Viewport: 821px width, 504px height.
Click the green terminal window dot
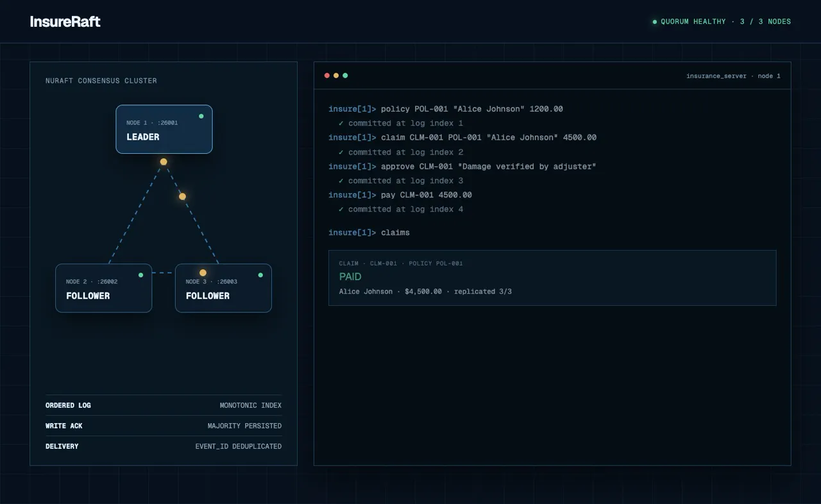pos(345,76)
